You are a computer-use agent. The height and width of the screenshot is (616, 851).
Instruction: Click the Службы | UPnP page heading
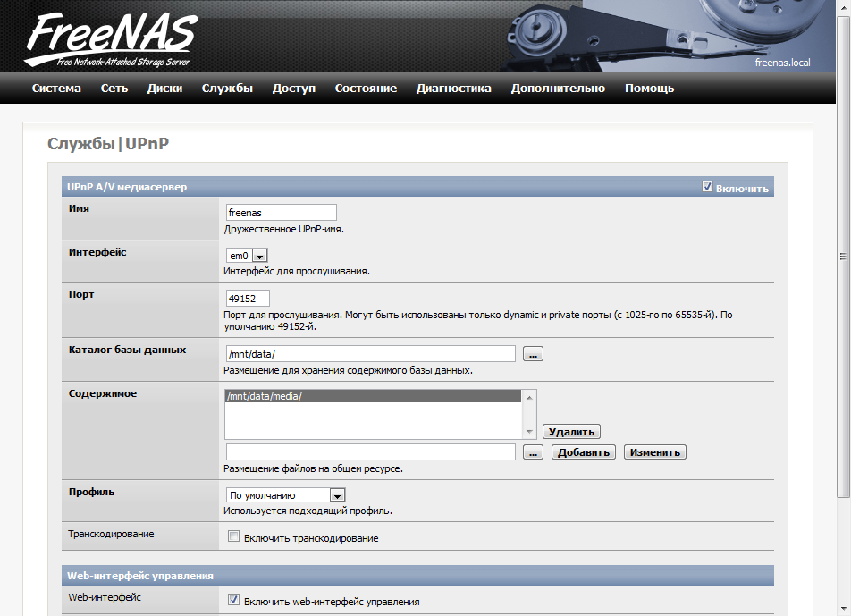click(108, 144)
